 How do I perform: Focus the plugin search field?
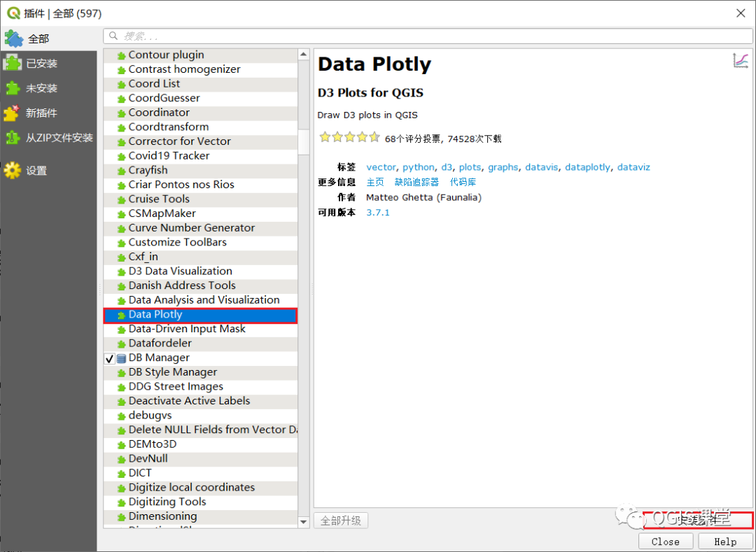tap(428, 36)
